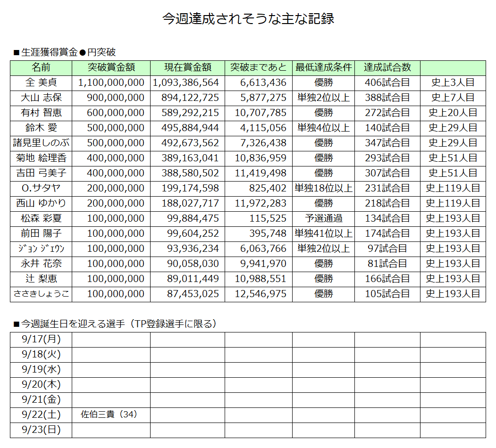Select the ささきしょうこ name cell
Viewport: 496px width, 448px height.
(x=41, y=294)
